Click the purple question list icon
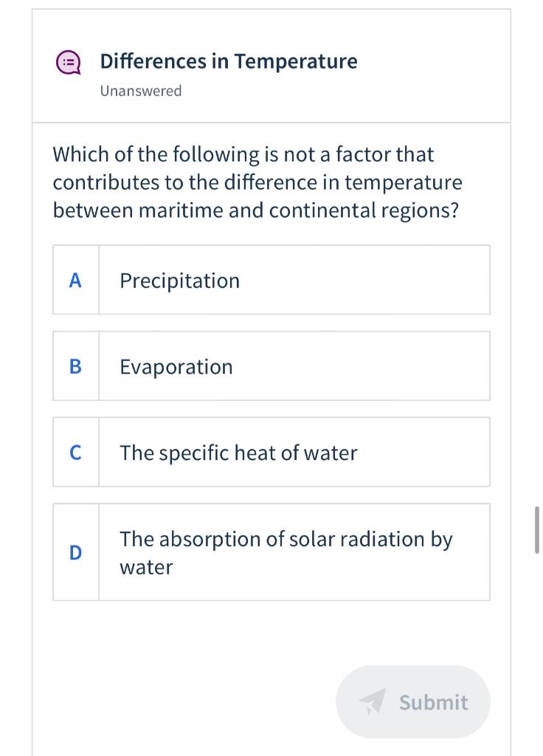Image resolution: width=543 pixels, height=756 pixels. [69, 63]
